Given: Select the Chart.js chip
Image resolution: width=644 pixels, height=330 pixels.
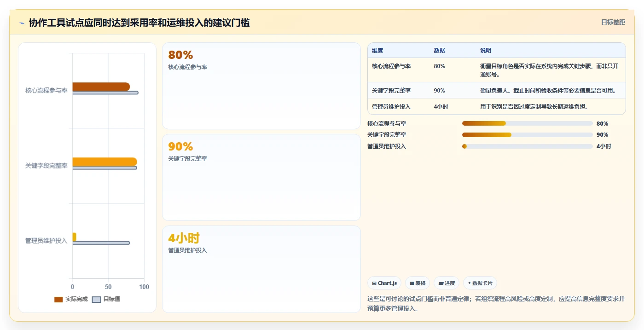Looking at the screenshot, I should click(x=384, y=283).
